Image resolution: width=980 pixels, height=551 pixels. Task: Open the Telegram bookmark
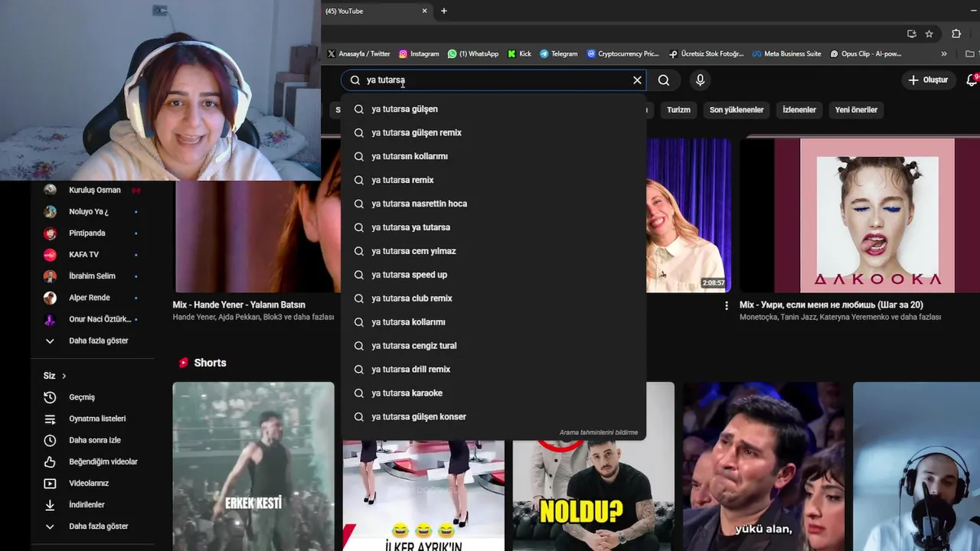[559, 54]
